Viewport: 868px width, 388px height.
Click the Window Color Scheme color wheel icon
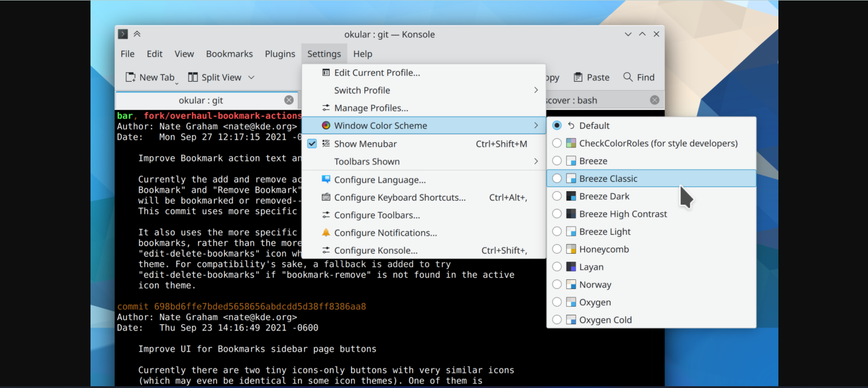326,125
